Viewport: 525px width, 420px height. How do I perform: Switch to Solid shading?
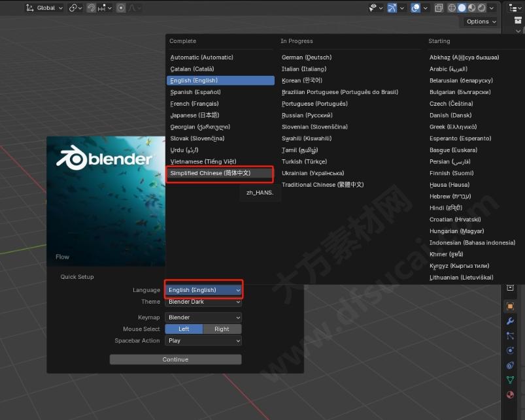pyautogui.click(x=462, y=8)
